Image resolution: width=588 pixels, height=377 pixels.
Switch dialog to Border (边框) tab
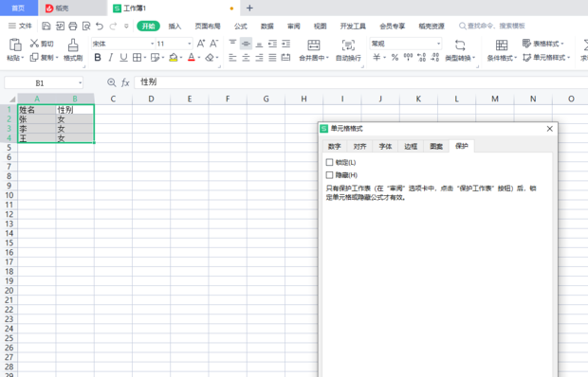411,147
